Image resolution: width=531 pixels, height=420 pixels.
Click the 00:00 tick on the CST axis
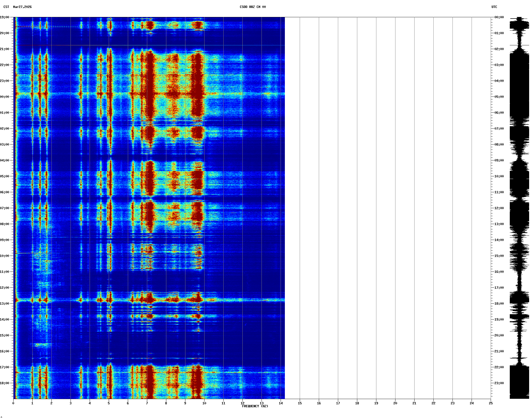coord(5,97)
